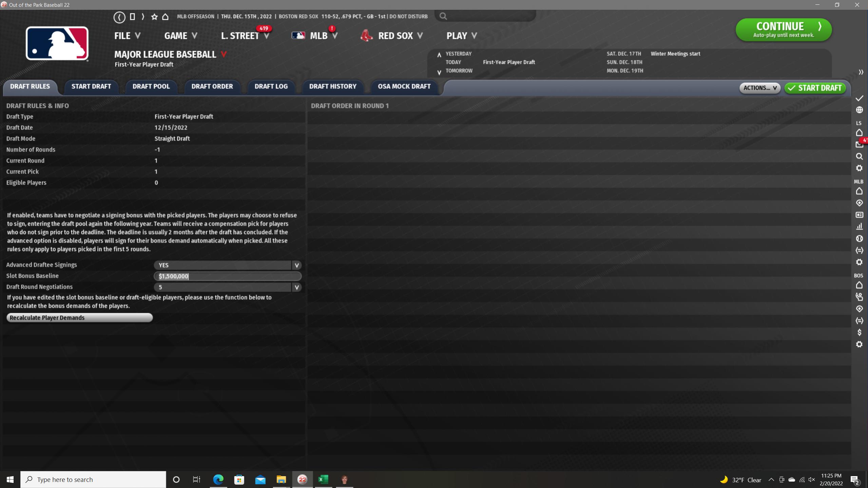This screenshot has width=868, height=488.
Task: Open Excel from the Windows taskbar
Action: coord(323,479)
